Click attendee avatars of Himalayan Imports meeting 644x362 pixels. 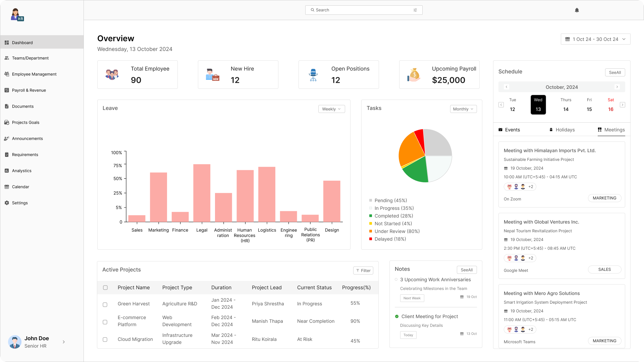(x=520, y=187)
